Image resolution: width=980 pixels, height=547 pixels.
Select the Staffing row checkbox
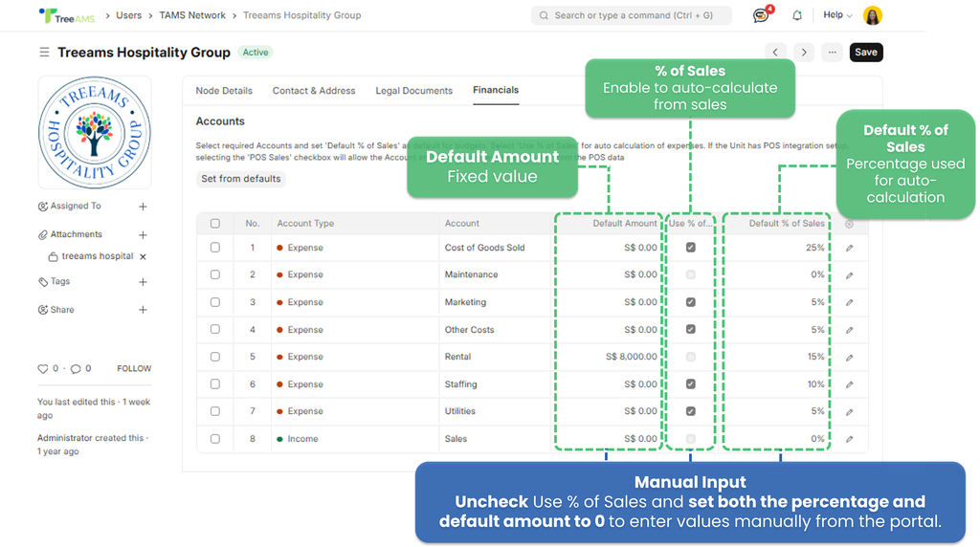coord(215,384)
